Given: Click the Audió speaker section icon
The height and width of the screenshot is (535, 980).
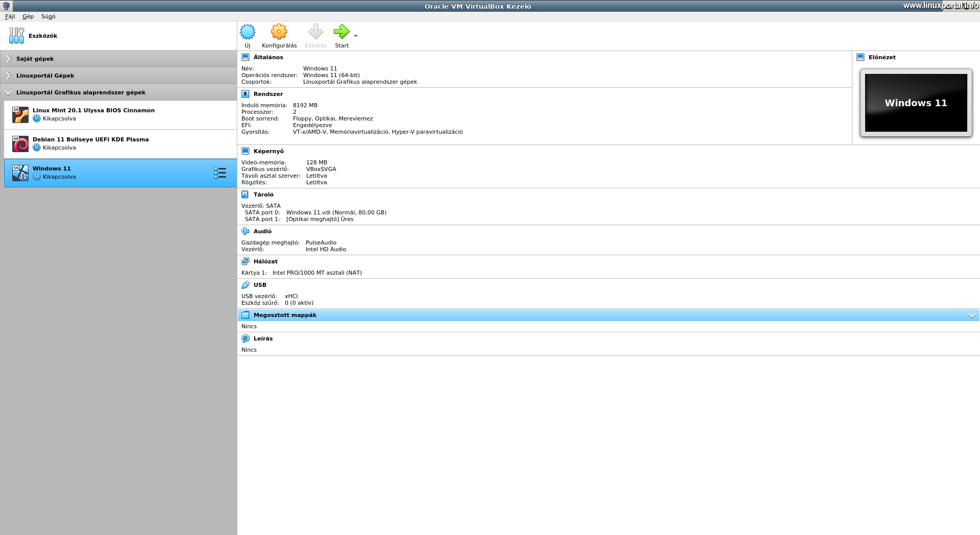Looking at the screenshot, I should (x=245, y=231).
